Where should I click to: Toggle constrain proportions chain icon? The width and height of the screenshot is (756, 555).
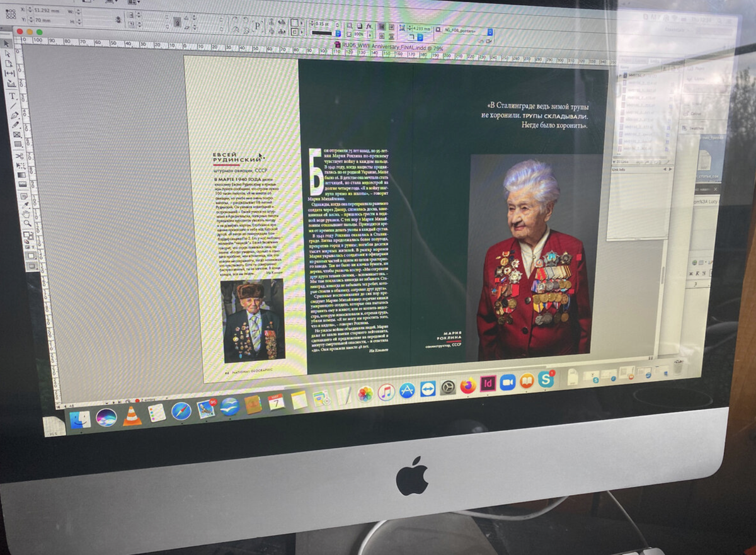pyautogui.click(x=119, y=19)
